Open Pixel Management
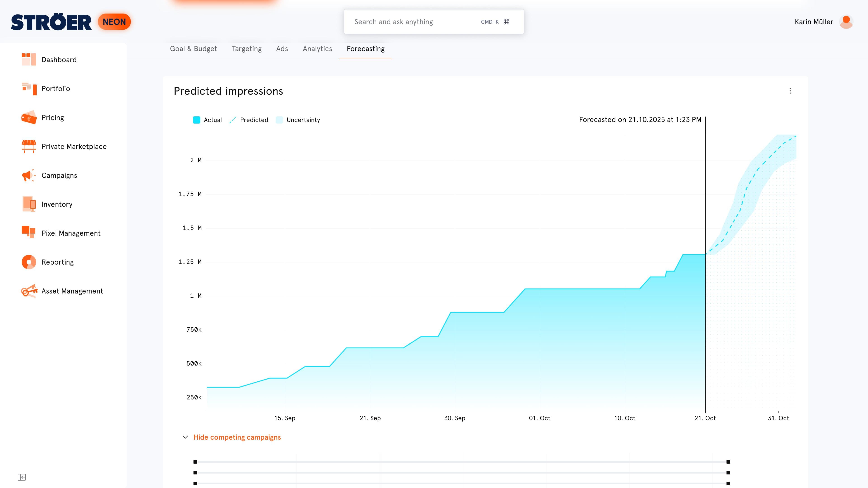868x488 pixels. point(71,233)
